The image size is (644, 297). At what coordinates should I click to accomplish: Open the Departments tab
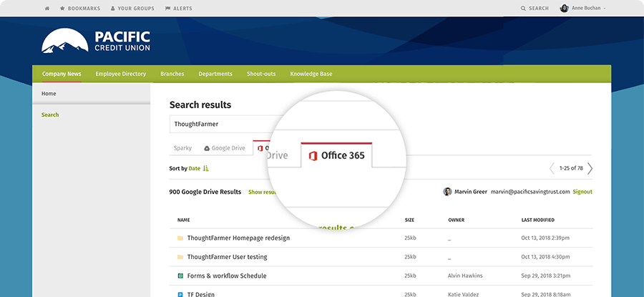[215, 74]
